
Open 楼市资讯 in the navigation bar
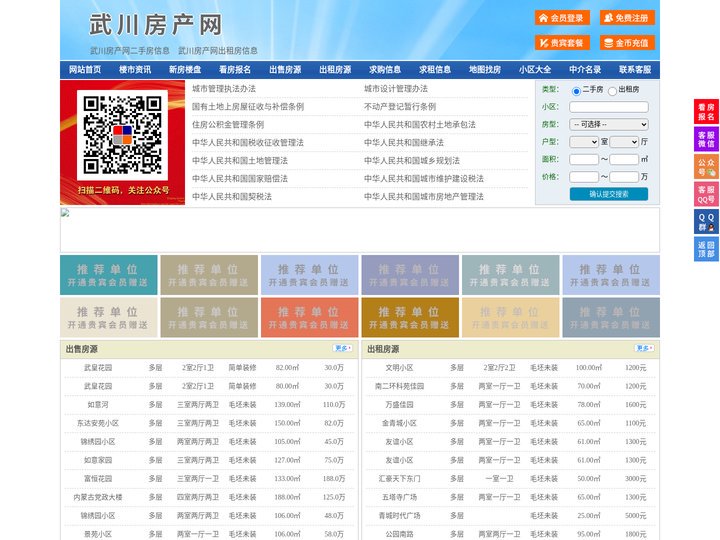135,70
